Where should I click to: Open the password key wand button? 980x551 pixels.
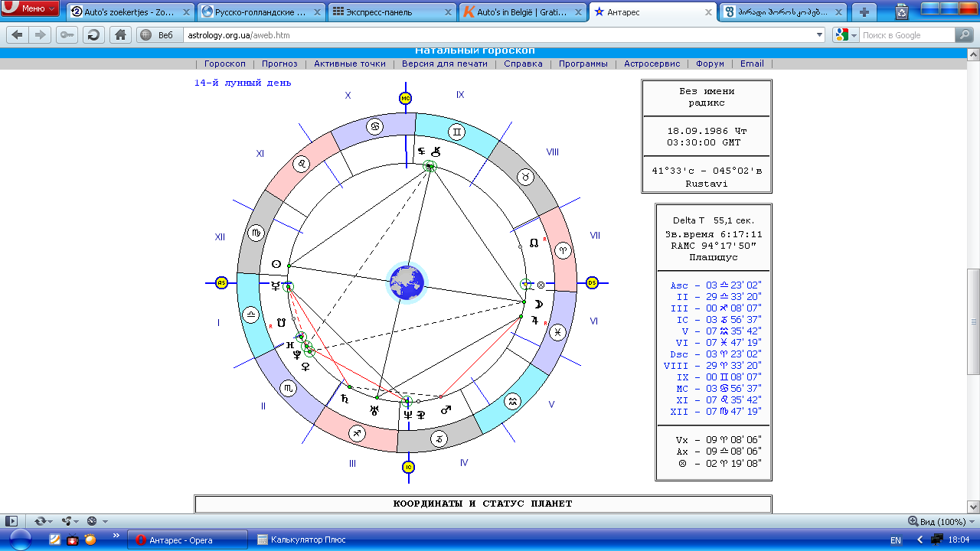[x=67, y=35]
